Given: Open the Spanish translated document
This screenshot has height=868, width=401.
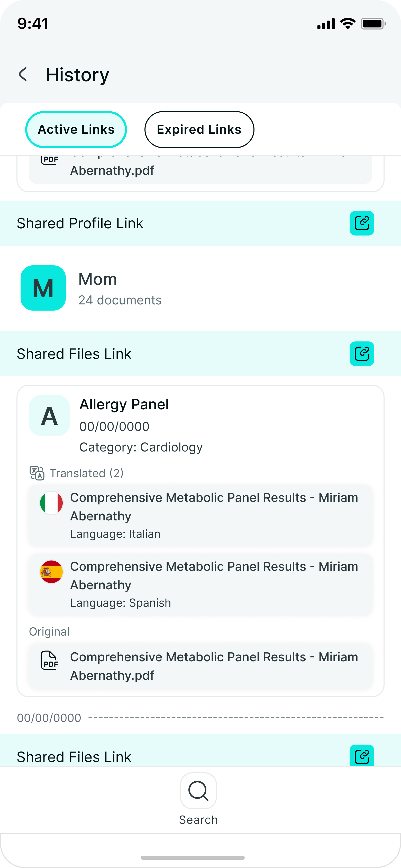Looking at the screenshot, I should [x=214, y=584].
